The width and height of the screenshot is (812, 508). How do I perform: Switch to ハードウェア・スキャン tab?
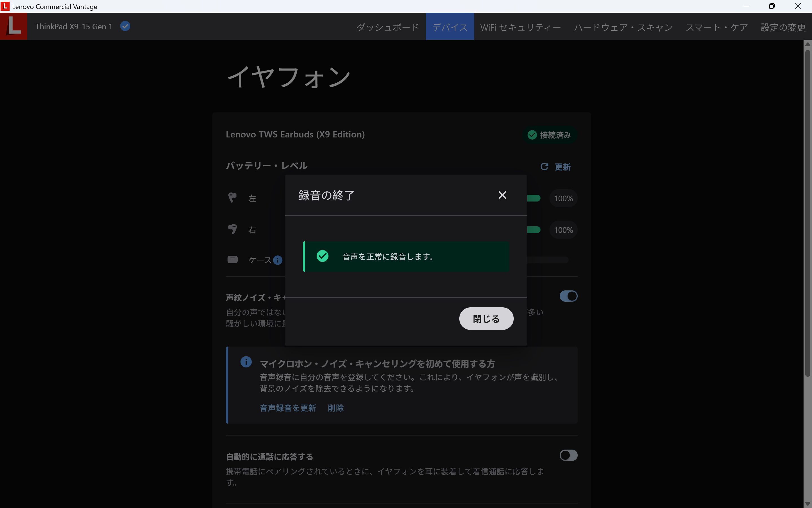pos(623,27)
